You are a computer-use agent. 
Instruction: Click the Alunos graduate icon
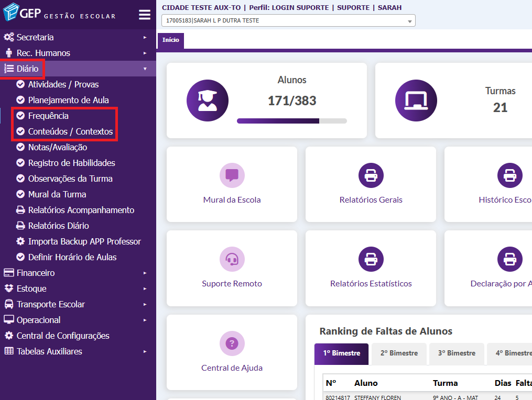[x=208, y=101]
